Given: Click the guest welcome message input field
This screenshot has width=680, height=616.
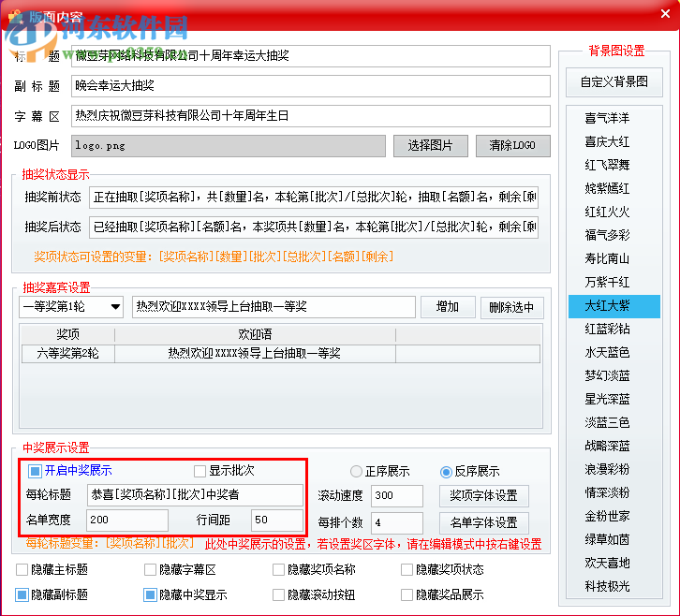Looking at the screenshot, I should [273, 307].
